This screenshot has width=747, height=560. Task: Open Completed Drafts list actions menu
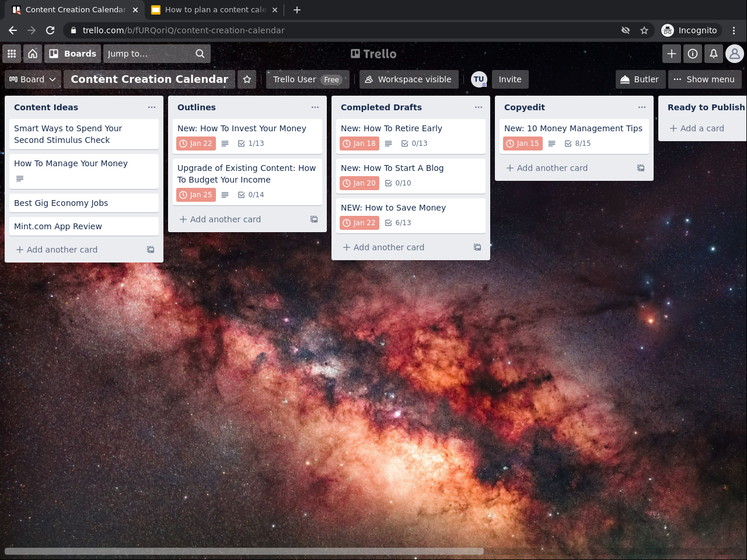[x=479, y=107]
